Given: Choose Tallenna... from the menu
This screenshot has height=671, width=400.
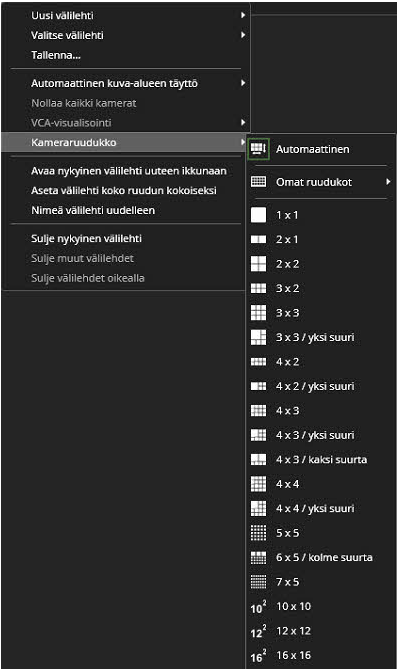Looking at the screenshot, I should [56, 55].
